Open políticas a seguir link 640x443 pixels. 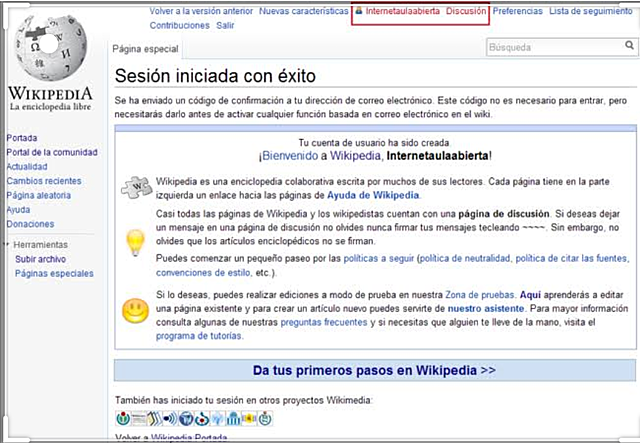tap(379, 258)
